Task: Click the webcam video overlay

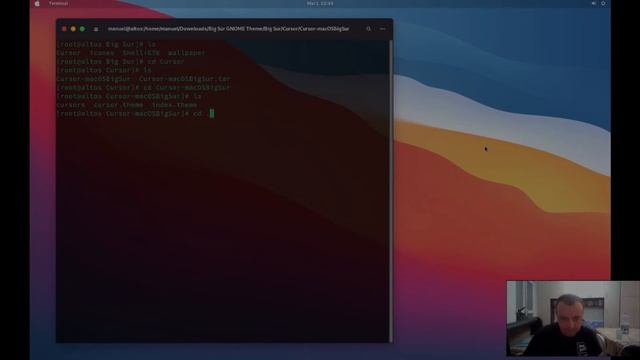Action: click(573, 318)
